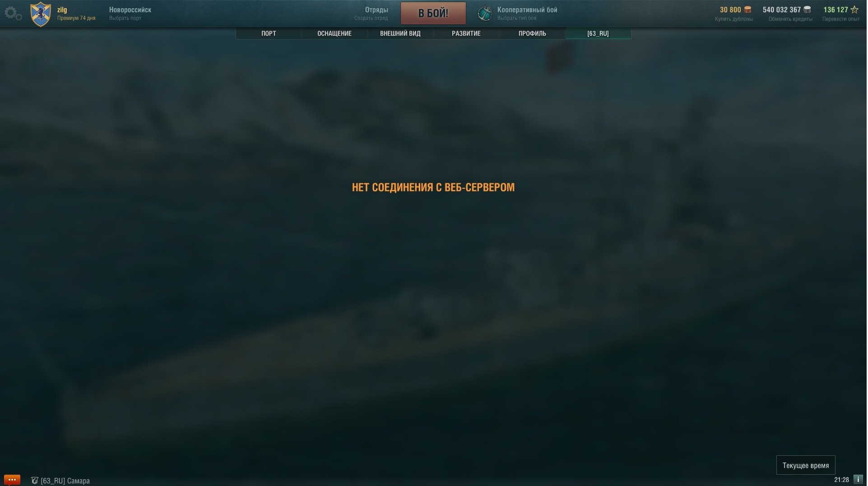Click Создать отряд under Отряды
This screenshot has height=486, width=868.
371,18
